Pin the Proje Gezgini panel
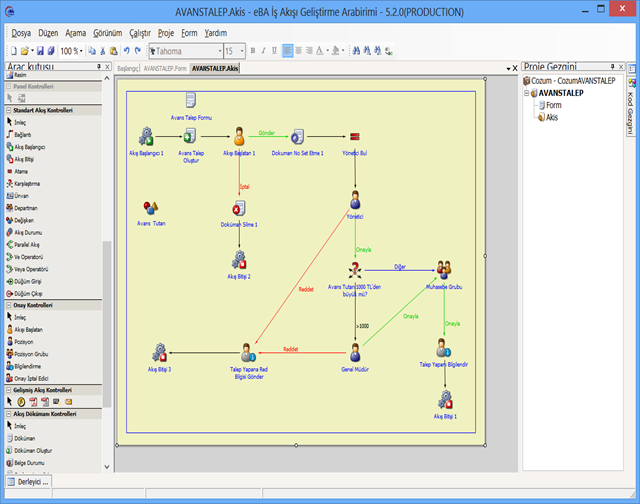This screenshot has height=504, width=640. pos(612,66)
